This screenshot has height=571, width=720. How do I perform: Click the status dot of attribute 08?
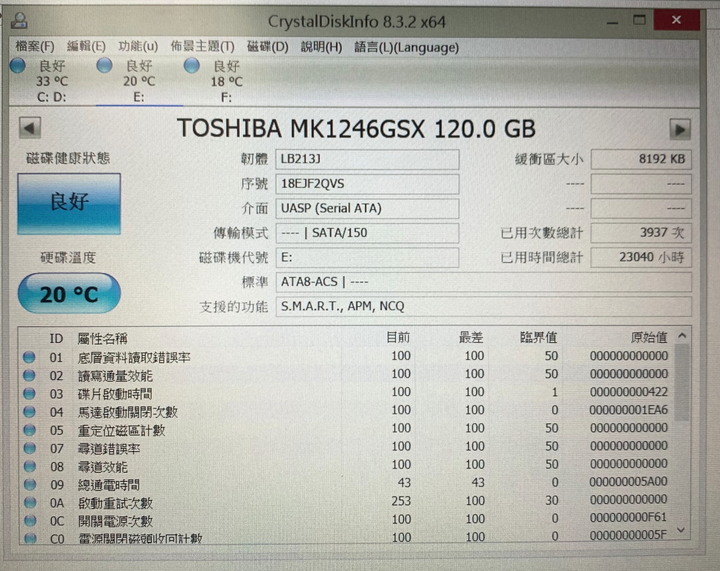(x=30, y=466)
